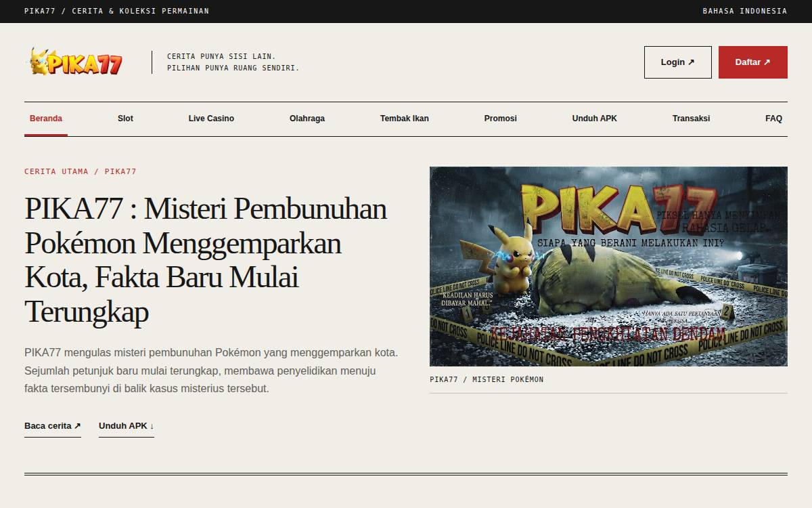The height and width of the screenshot is (508, 812).
Task: Click the Bahasa Indonesia text in top bar
Action: tap(745, 11)
